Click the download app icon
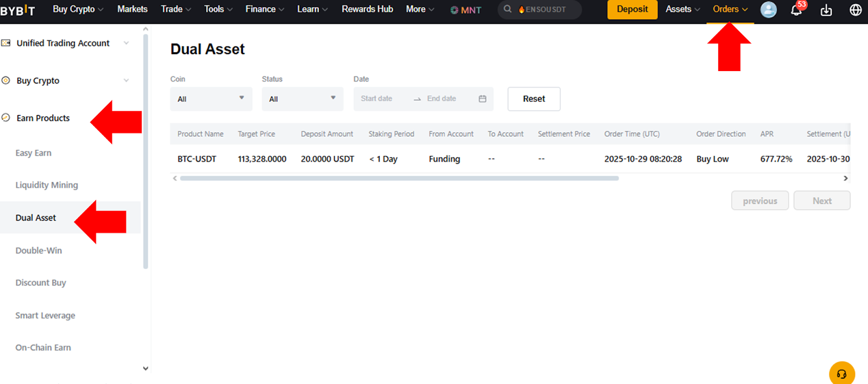Screen dimensions: 868x384 tap(826, 10)
